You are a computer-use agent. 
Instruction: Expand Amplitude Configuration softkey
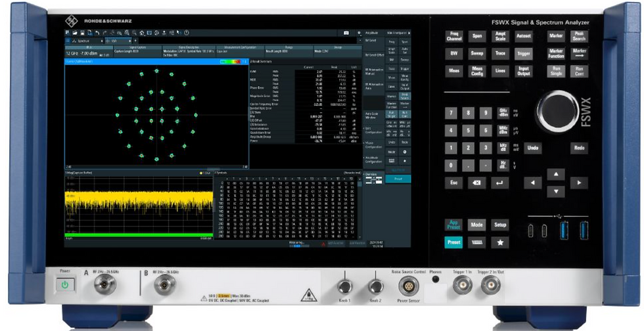click(374, 162)
